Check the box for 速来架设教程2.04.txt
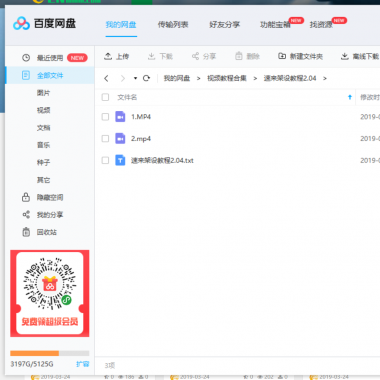Image resolution: width=380 pixels, height=380 pixels. (105, 160)
